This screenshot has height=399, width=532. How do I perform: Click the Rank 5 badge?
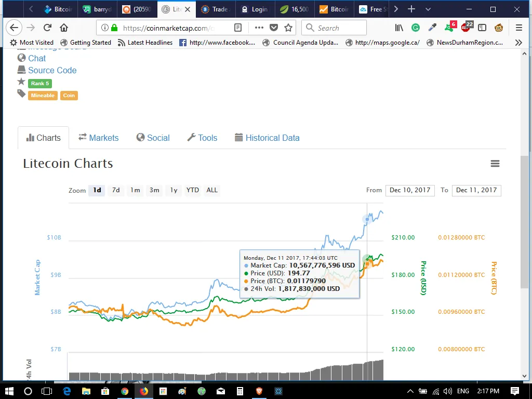pos(40,84)
